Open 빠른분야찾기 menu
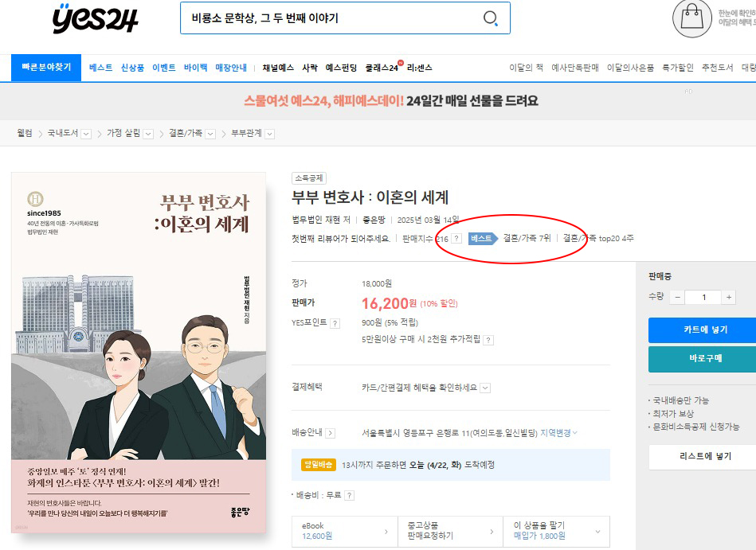The width and height of the screenshot is (756, 550). click(x=46, y=68)
